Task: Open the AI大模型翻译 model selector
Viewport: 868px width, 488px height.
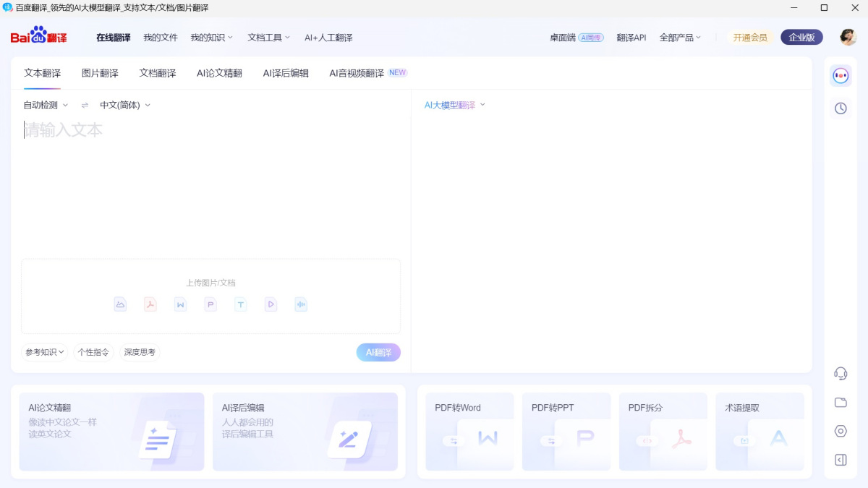Action: [454, 105]
